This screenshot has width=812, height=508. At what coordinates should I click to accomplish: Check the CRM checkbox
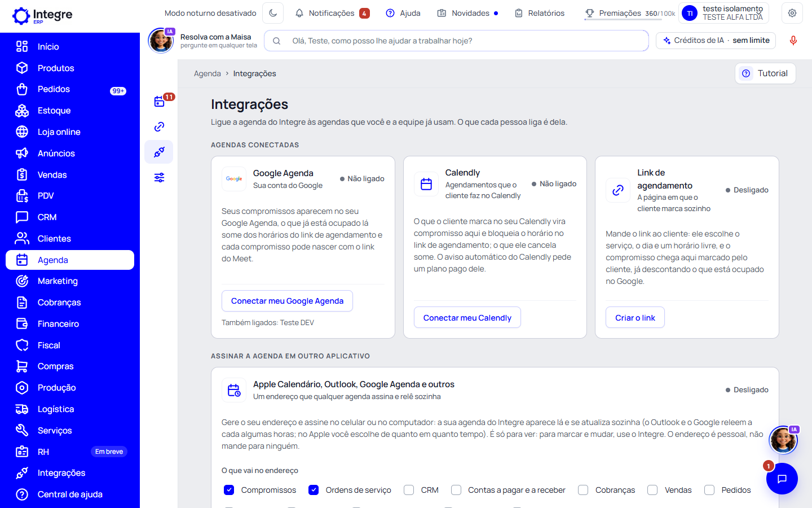pyautogui.click(x=409, y=490)
